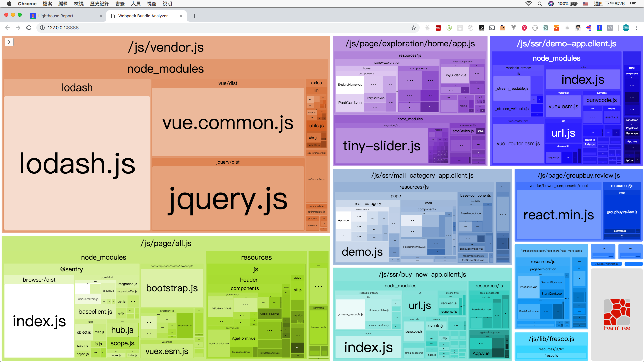Viewport: 644px width, 362px height.
Task: Click the lodash.js treemap block
Action: 77,163
